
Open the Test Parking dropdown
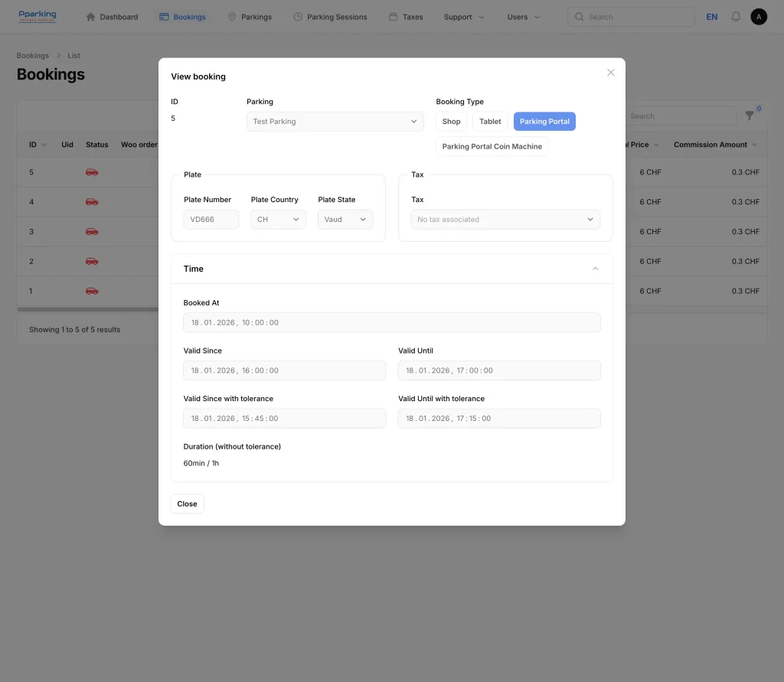tap(335, 122)
